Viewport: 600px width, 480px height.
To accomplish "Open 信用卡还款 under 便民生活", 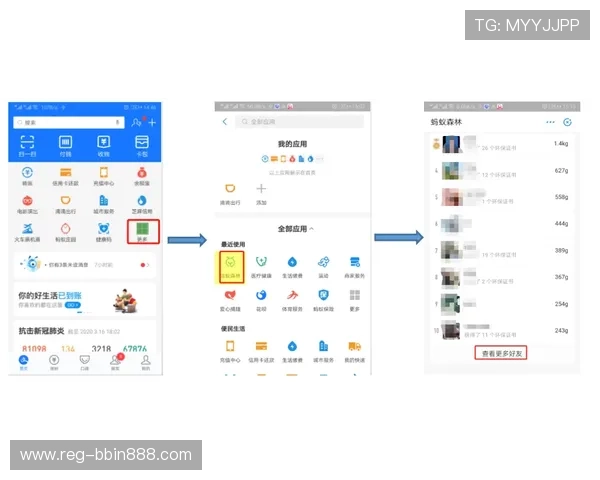I will click(261, 351).
